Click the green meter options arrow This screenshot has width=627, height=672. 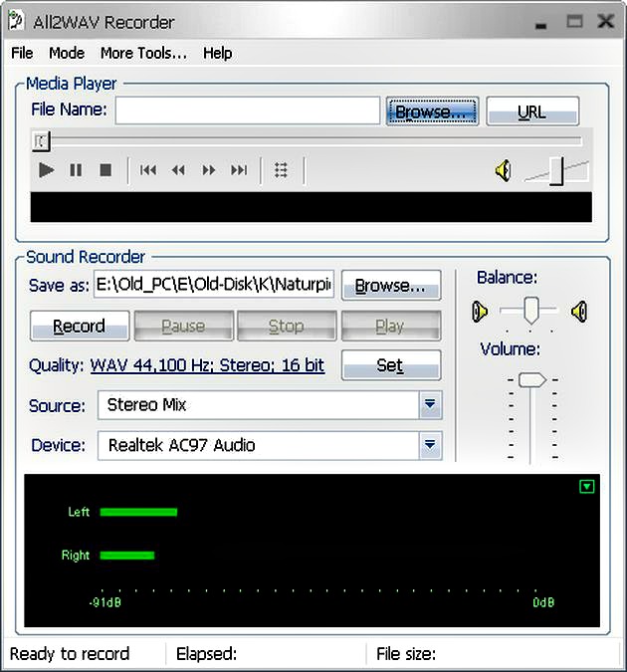click(x=587, y=487)
